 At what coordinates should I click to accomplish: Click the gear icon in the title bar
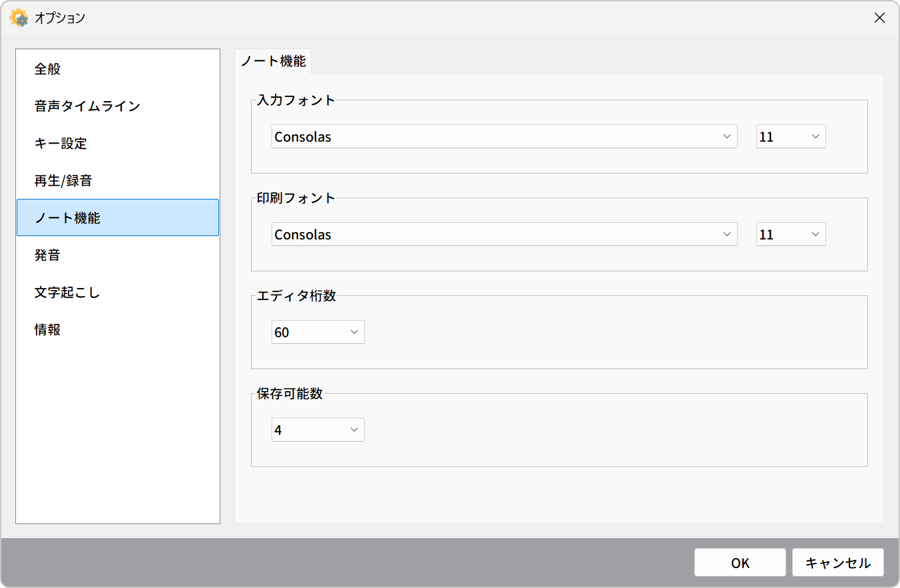click(19, 18)
